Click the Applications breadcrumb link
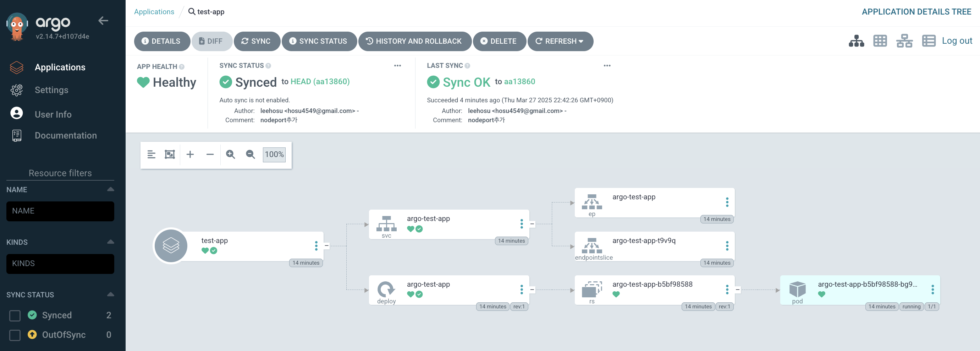The height and width of the screenshot is (351, 980). click(154, 11)
